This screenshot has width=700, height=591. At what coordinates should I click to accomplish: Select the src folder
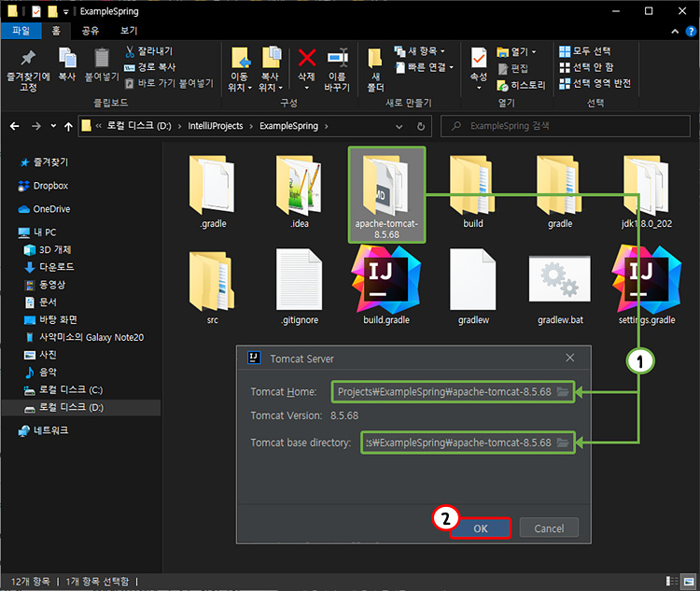[213, 288]
